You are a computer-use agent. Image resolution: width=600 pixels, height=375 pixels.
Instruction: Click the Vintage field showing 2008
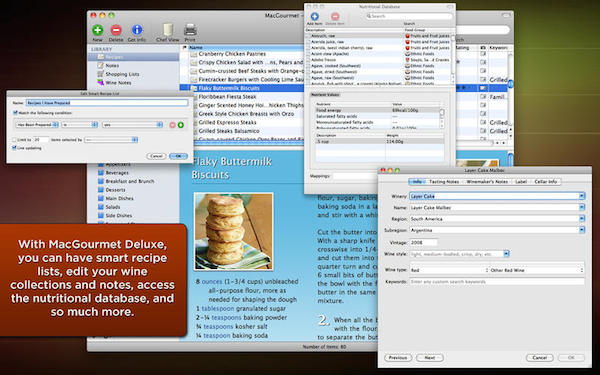coord(423,242)
